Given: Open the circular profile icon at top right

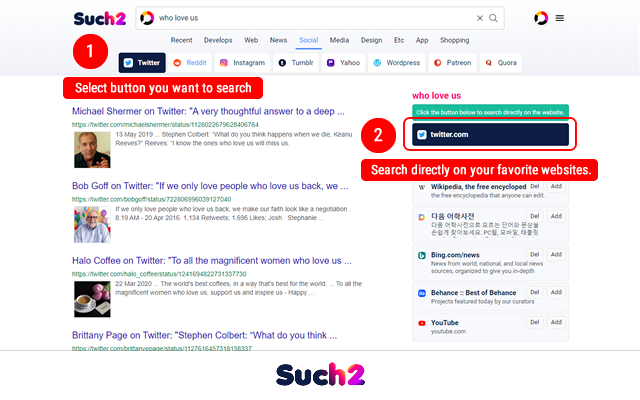Looking at the screenshot, I should pyautogui.click(x=541, y=18).
